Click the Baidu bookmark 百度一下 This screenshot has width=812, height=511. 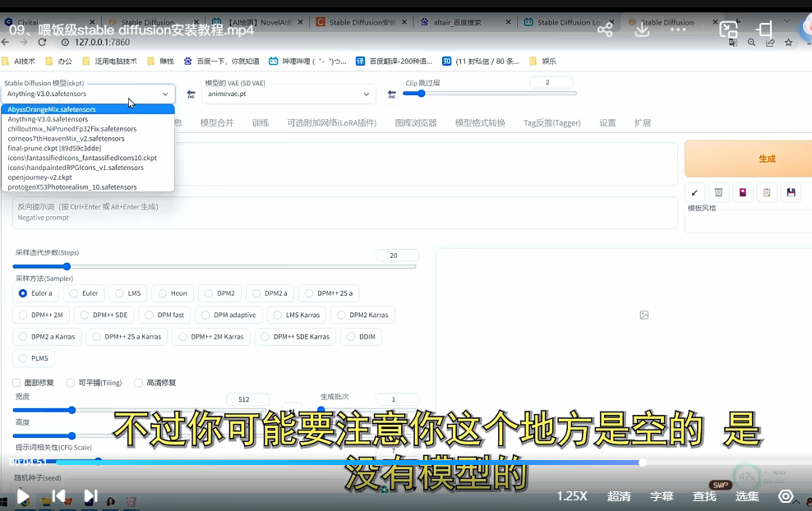tap(222, 61)
